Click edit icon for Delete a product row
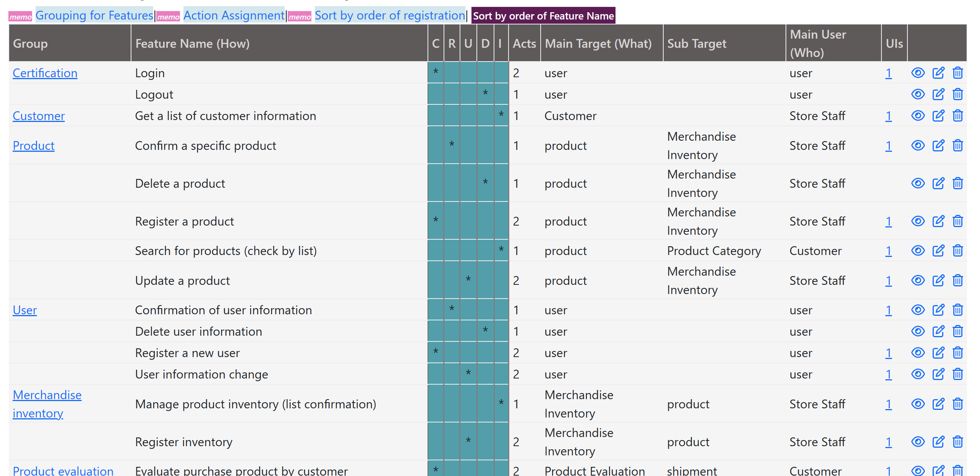This screenshot has height=476, width=980. (x=938, y=183)
